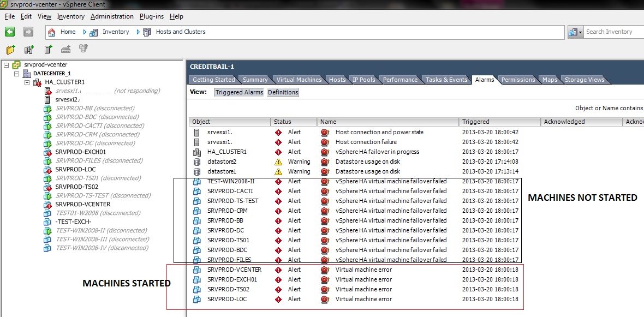644x317 pixels.
Task: Open the View menu
Action: pos(44,16)
